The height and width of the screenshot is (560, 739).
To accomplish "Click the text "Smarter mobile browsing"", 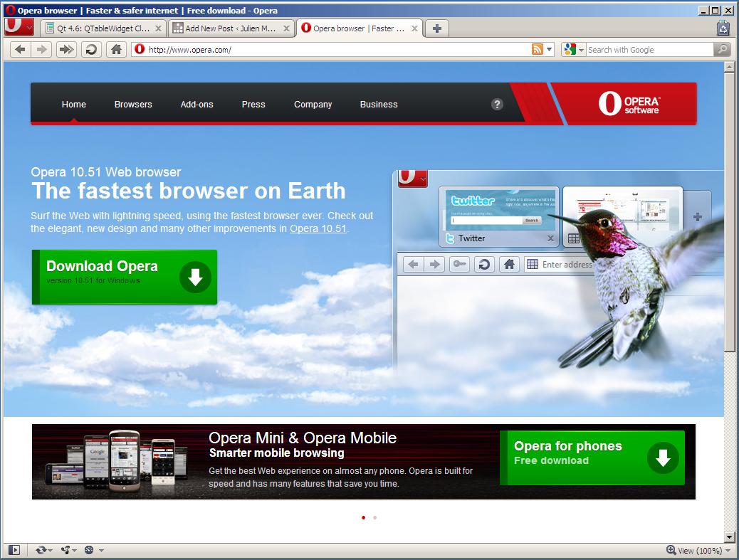I will click(x=277, y=453).
